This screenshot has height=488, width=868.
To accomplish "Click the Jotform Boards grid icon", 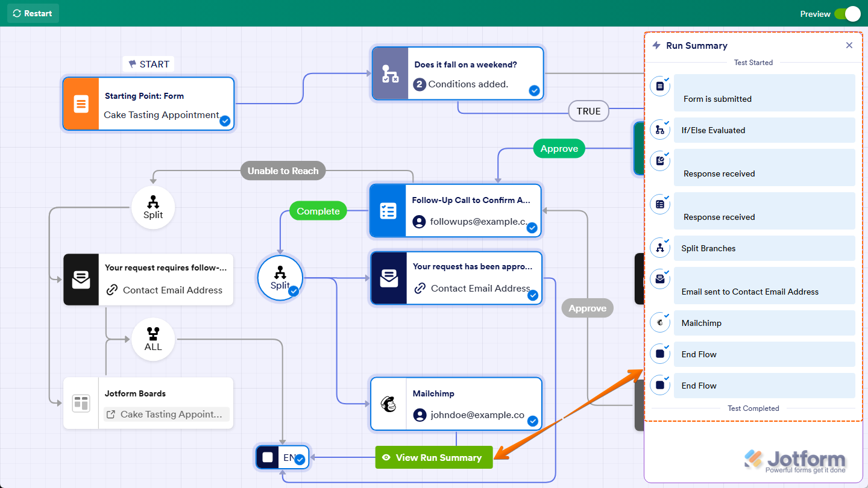I will tap(81, 402).
